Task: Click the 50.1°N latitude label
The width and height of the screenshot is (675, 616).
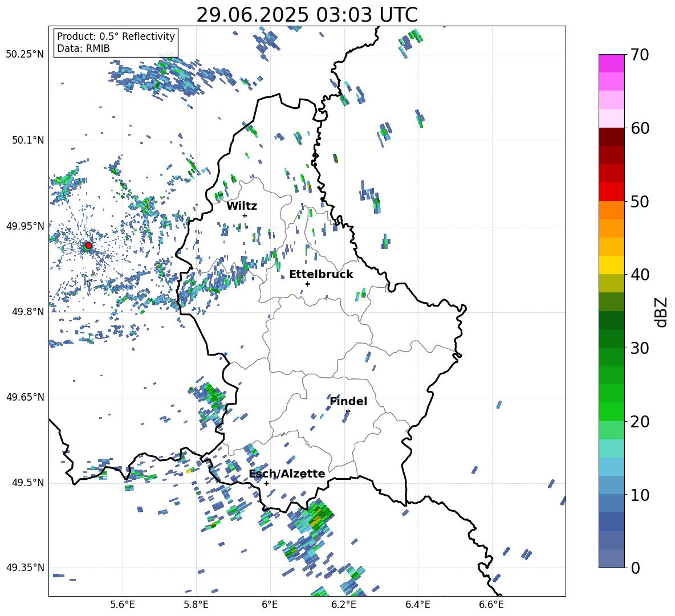Action: coord(27,141)
